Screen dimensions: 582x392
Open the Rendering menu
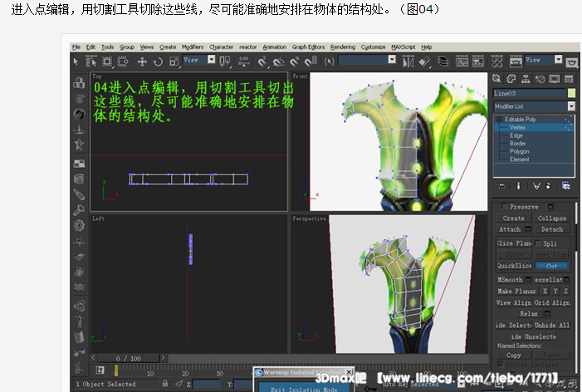(343, 47)
